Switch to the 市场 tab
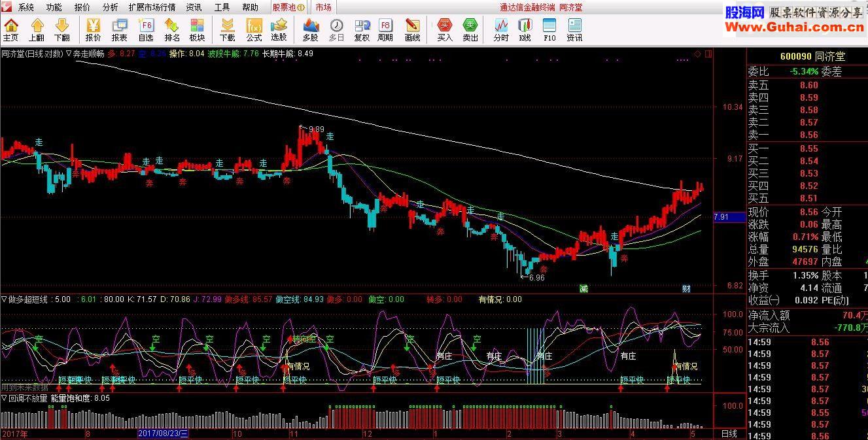The width and height of the screenshot is (868, 440). coord(323,7)
